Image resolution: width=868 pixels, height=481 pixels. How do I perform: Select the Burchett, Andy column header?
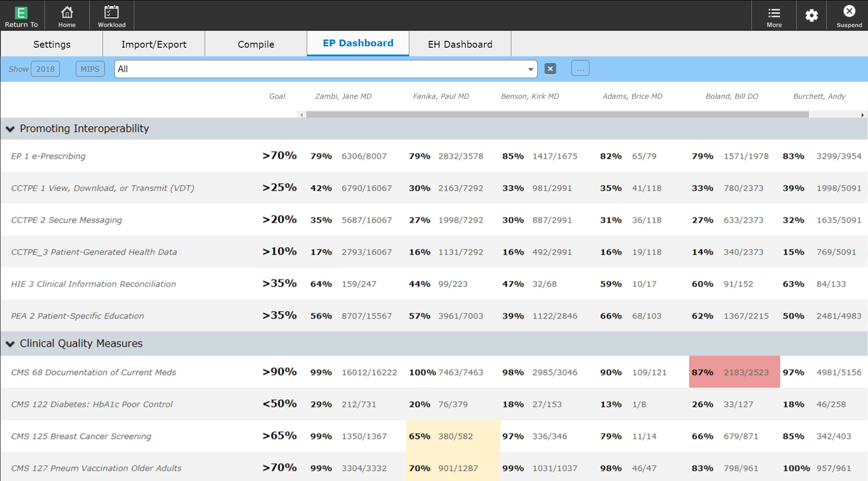(x=819, y=96)
